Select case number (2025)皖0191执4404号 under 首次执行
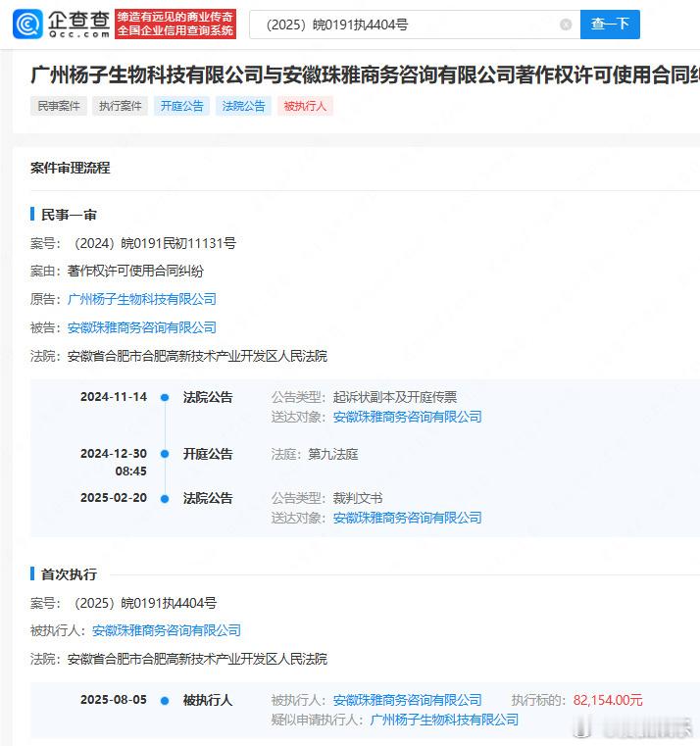The height and width of the screenshot is (746, 700). pyautogui.click(x=143, y=603)
